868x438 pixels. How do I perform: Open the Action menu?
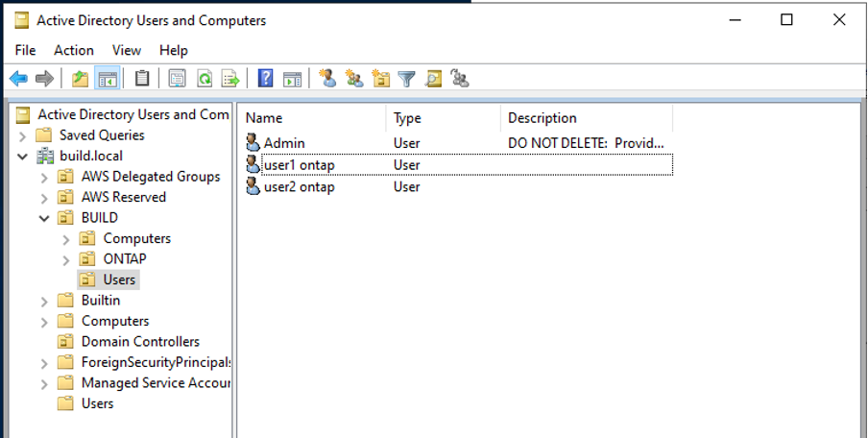point(74,50)
